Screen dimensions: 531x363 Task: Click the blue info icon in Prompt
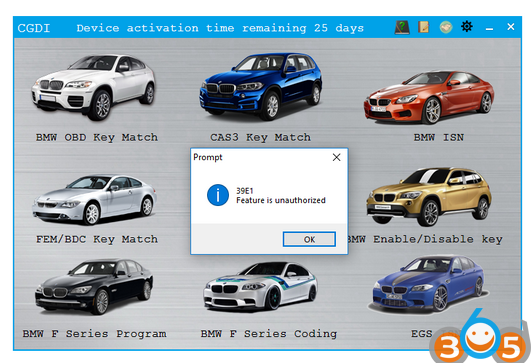218,195
